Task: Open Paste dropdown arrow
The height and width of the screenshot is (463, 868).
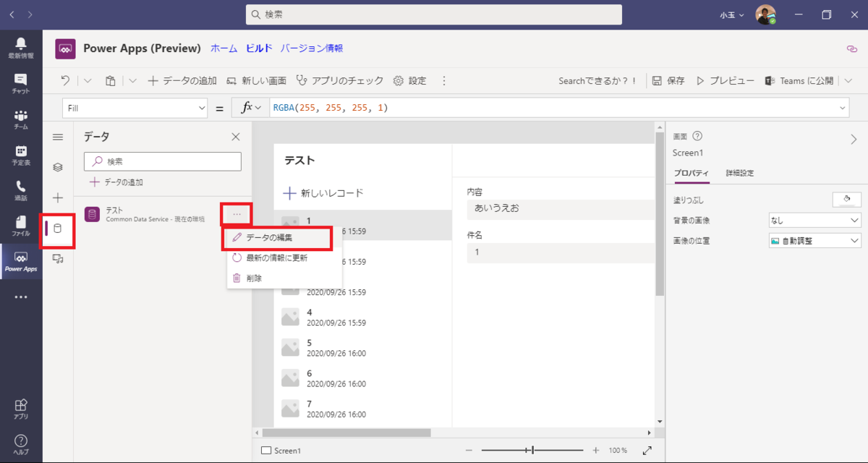Action: coord(133,80)
